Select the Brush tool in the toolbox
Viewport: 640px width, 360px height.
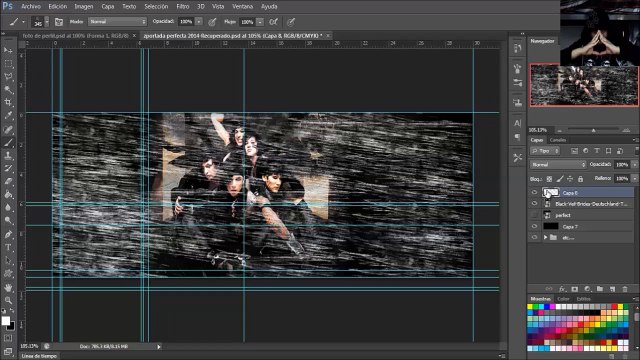[8, 142]
